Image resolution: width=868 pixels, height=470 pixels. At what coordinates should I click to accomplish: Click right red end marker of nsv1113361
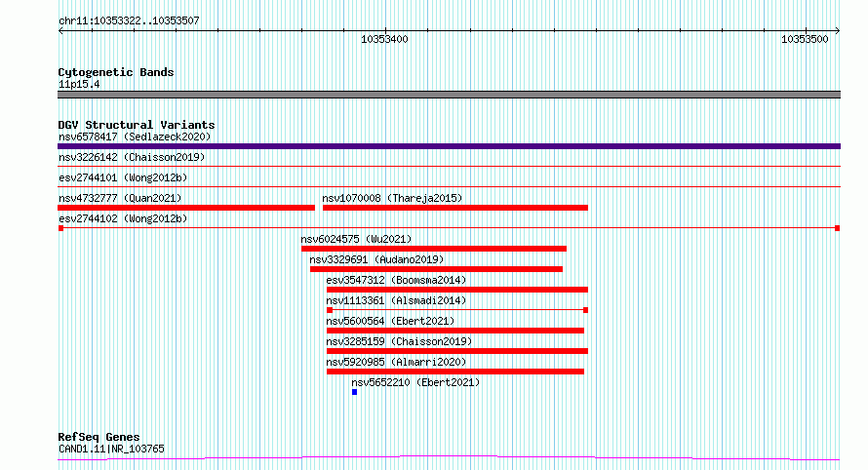pos(586,310)
